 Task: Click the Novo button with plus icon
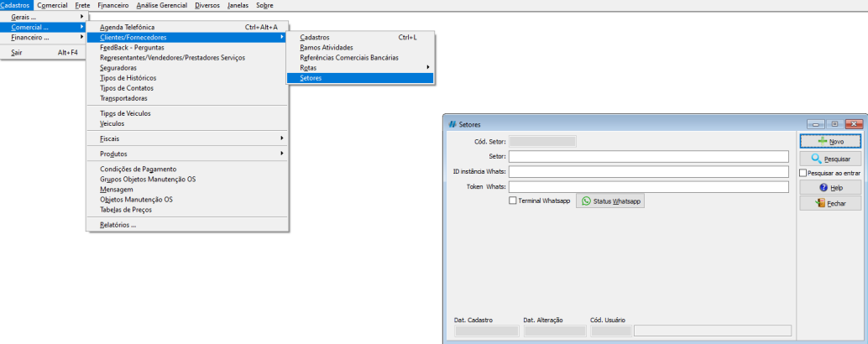pyautogui.click(x=829, y=142)
